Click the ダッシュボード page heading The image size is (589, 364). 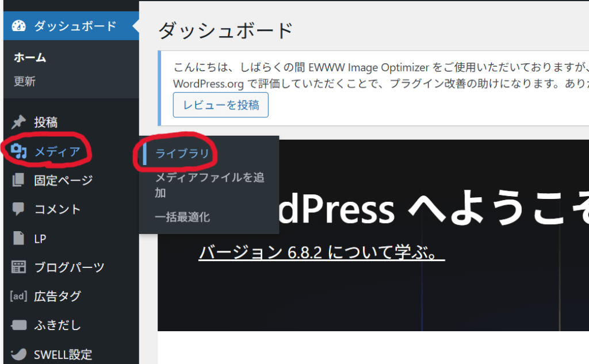tap(225, 30)
